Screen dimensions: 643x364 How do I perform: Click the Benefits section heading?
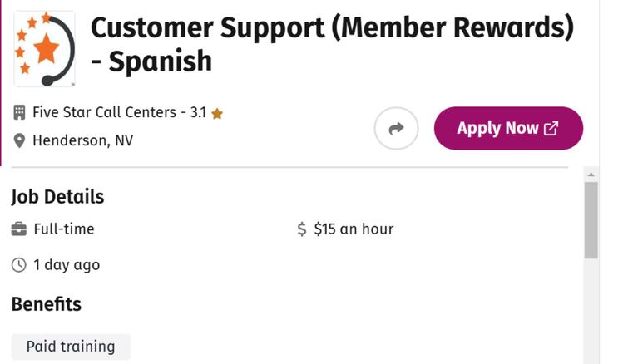click(47, 304)
